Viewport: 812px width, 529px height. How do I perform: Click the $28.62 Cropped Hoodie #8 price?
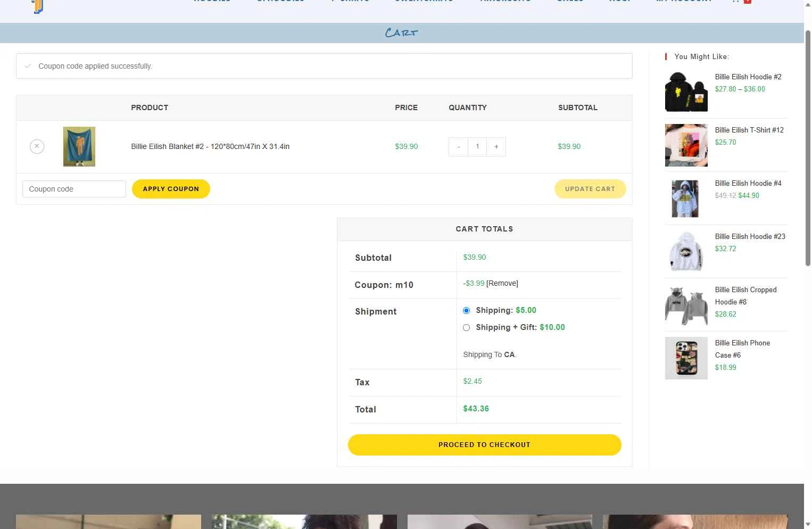point(726,314)
